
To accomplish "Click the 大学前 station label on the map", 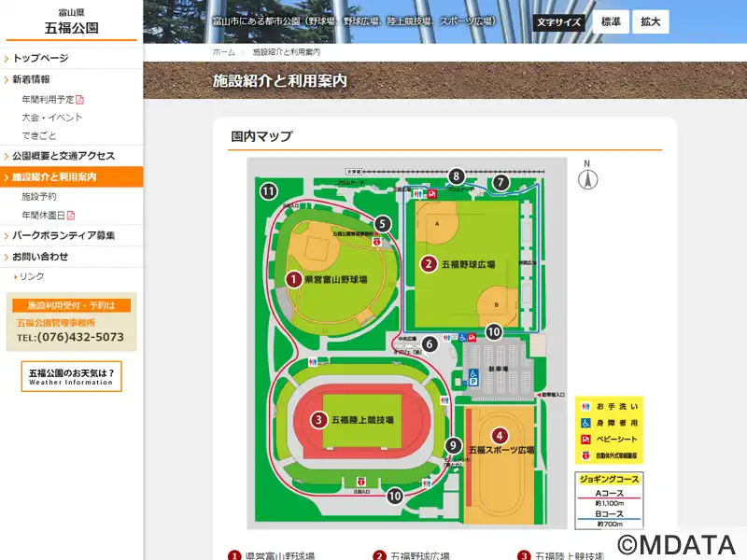I will point(354,172).
